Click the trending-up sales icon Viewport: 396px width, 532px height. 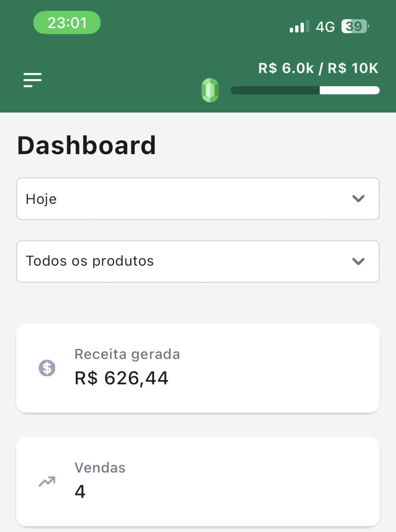47,481
